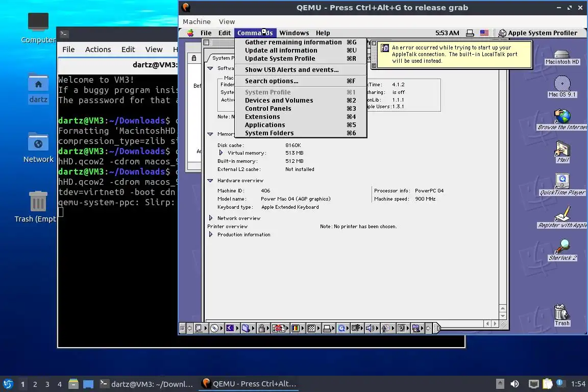
Task: Open the Windows menu in Mac menu bar
Action: pos(294,33)
